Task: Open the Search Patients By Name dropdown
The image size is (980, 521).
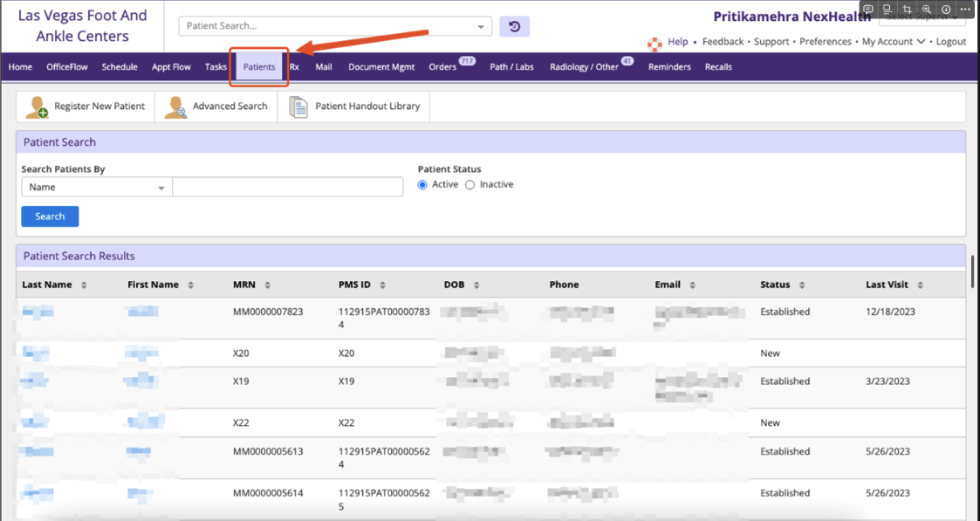Action: [x=97, y=188]
